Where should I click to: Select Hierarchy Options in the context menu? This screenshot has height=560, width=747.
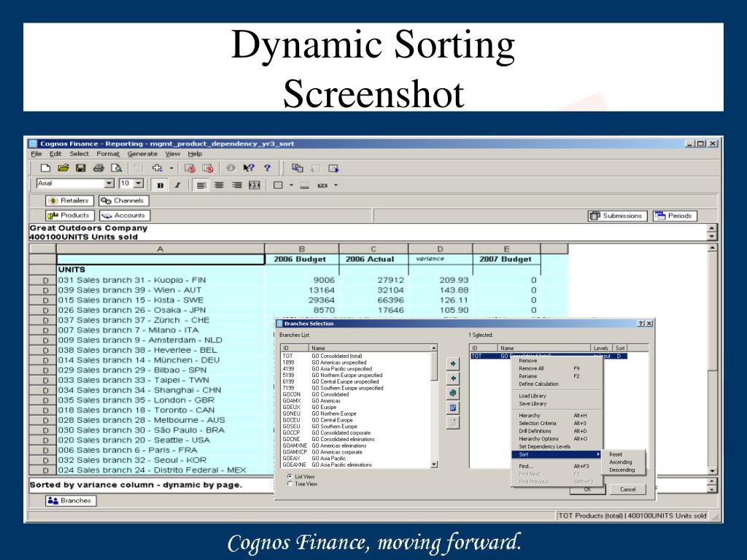click(538, 439)
